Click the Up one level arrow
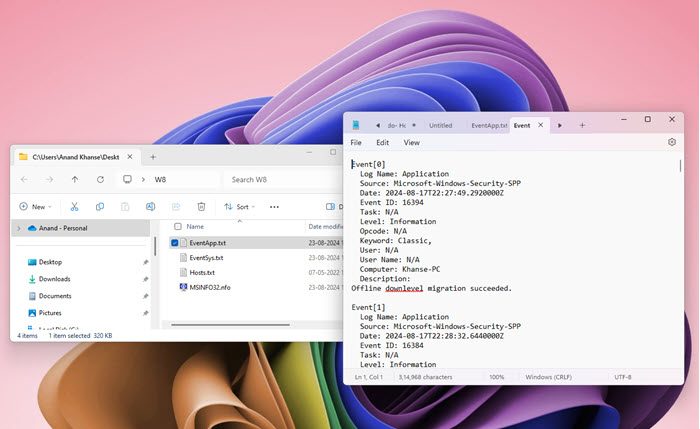Screen dimensions: 700x429 tap(75, 179)
